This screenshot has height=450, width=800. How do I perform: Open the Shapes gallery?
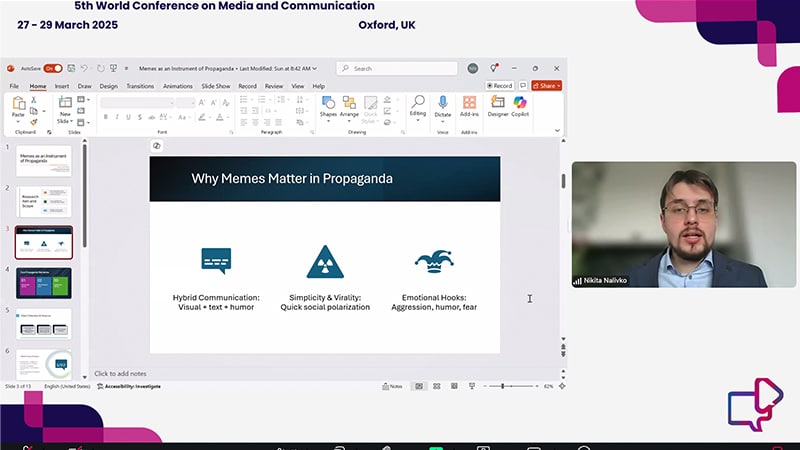tap(328, 104)
